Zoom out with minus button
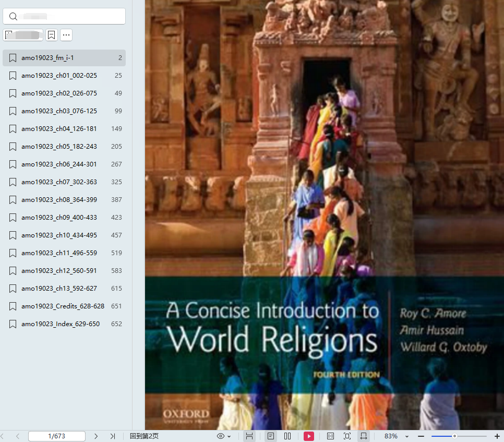504x442 pixels. pyautogui.click(x=421, y=436)
